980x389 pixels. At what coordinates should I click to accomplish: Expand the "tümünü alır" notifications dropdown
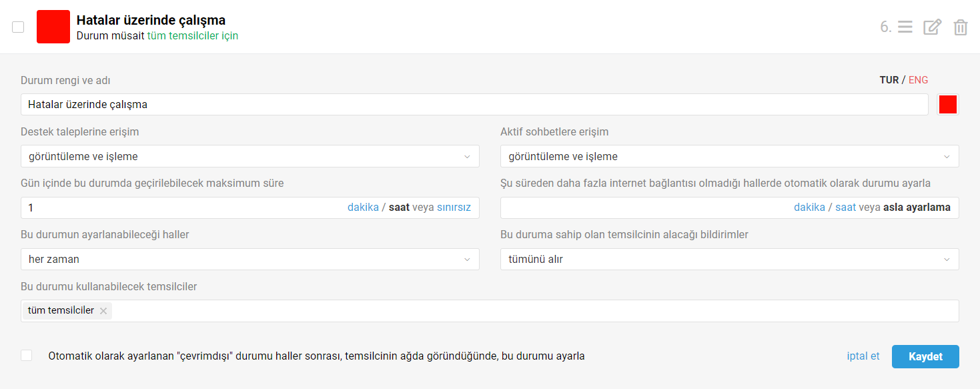729,260
